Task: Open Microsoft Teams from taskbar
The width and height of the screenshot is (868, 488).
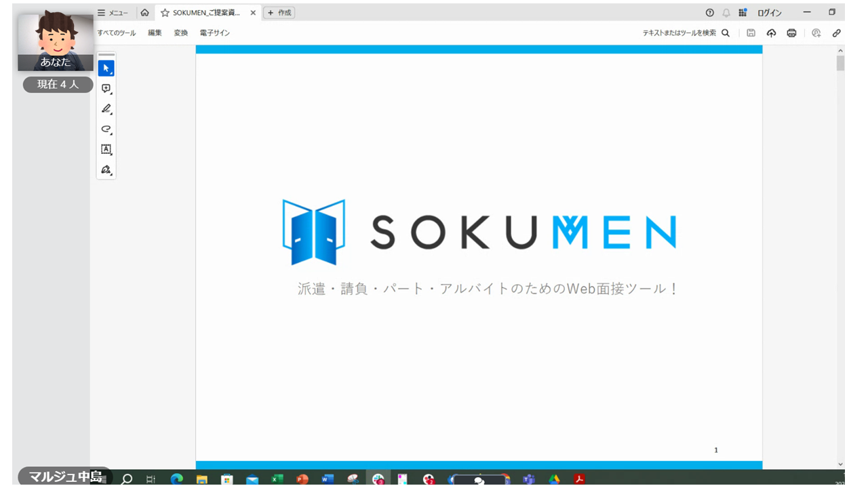Action: coord(529,479)
